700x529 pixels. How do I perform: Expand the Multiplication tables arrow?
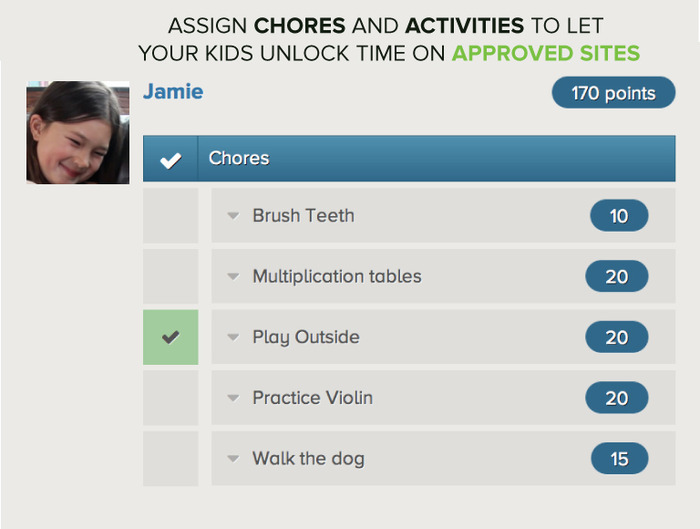[233, 277]
